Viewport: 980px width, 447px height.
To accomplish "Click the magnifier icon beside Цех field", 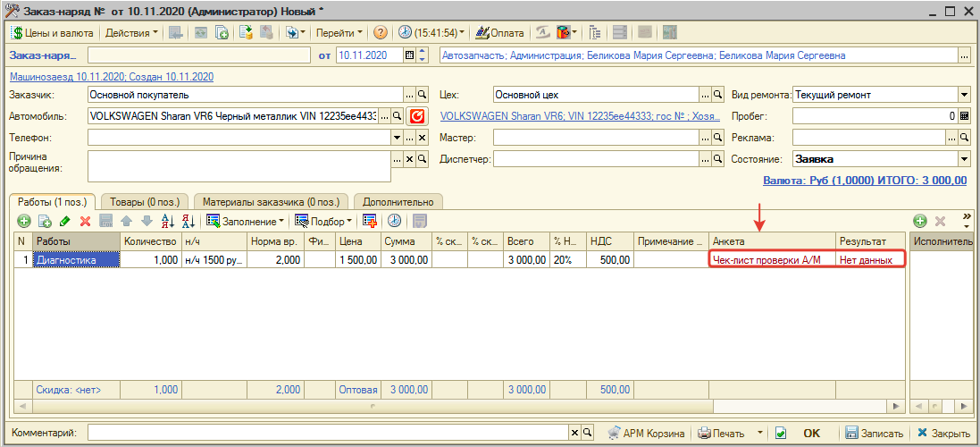I will coord(716,95).
